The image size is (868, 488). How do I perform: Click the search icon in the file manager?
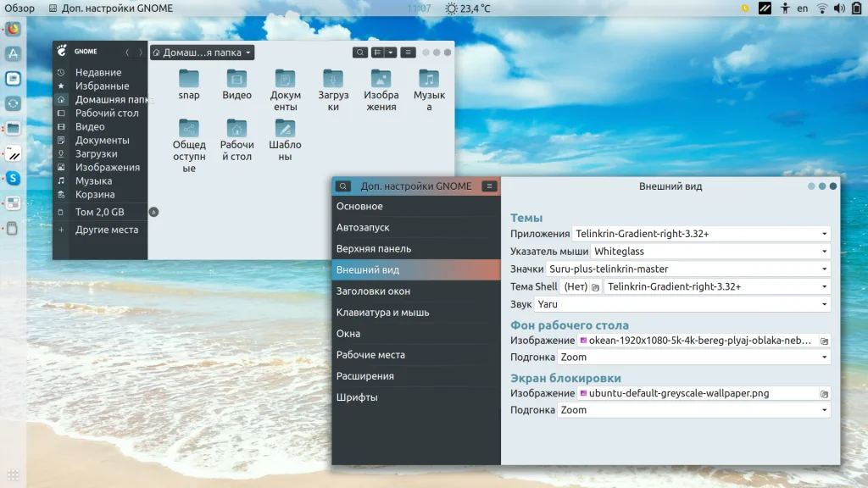pos(360,53)
